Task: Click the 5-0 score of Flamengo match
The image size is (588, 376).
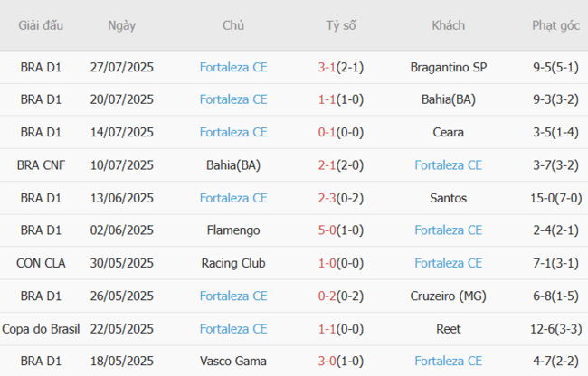Action: coord(327,230)
